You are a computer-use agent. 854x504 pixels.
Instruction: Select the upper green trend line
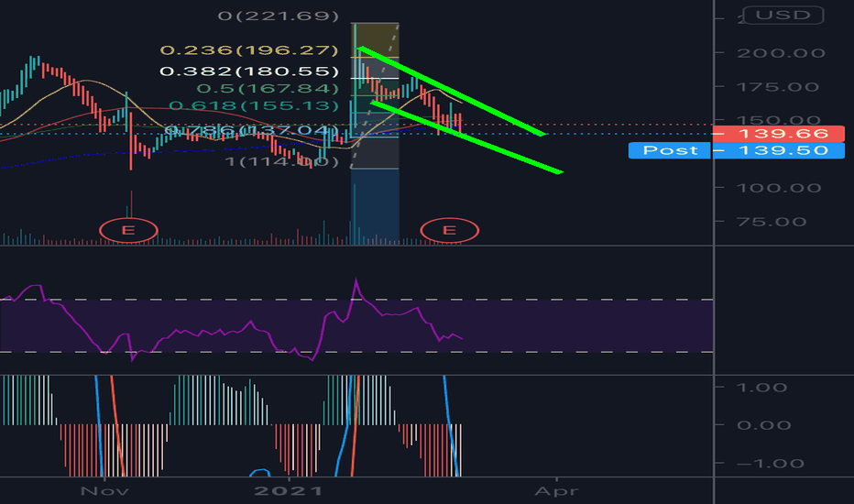(x=451, y=91)
